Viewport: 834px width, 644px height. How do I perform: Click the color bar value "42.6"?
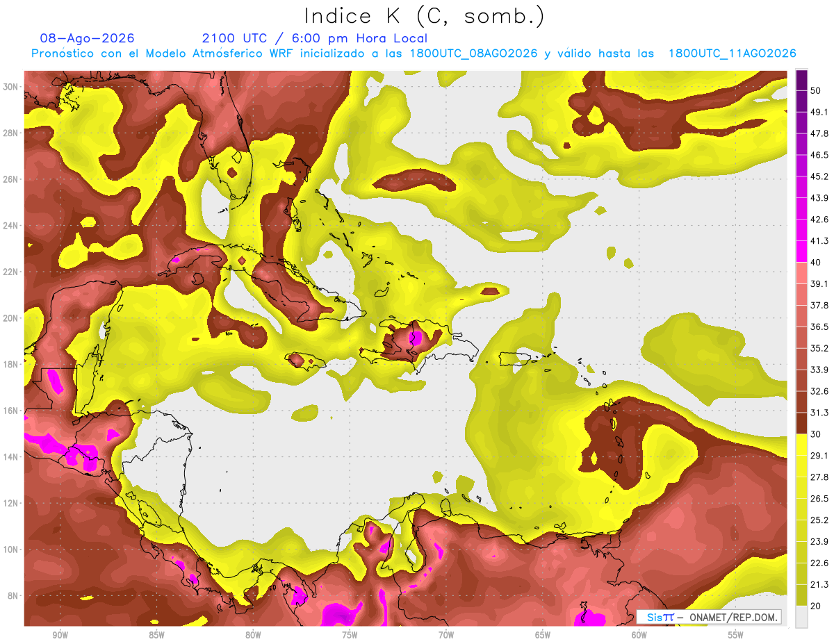click(819, 220)
